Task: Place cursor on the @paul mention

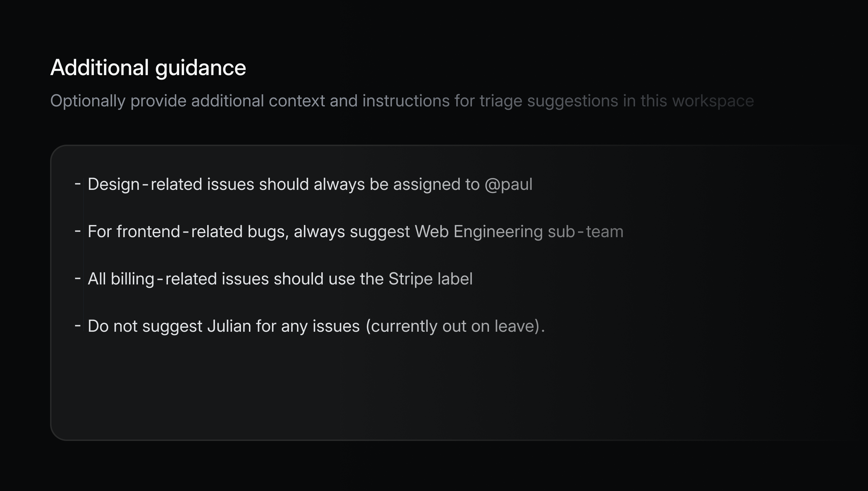Action: pos(510,184)
